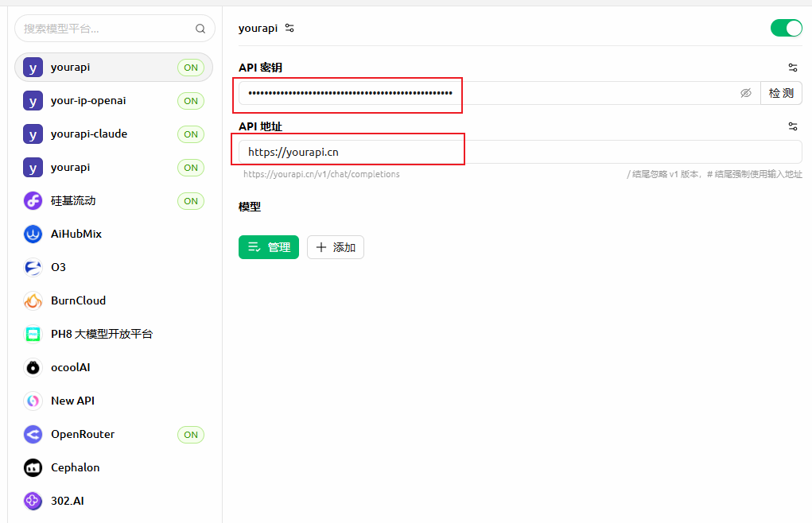Click the PH8 platform logo icon
The height and width of the screenshot is (523, 812).
pos(33,334)
